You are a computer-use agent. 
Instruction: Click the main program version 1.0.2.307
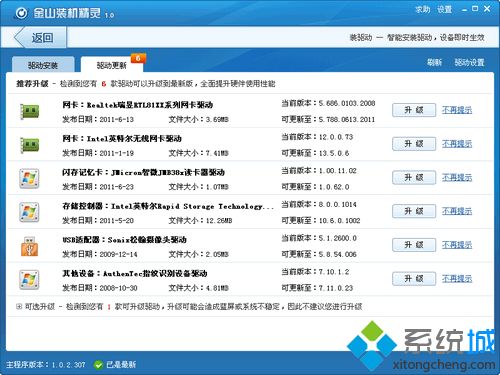point(69,365)
